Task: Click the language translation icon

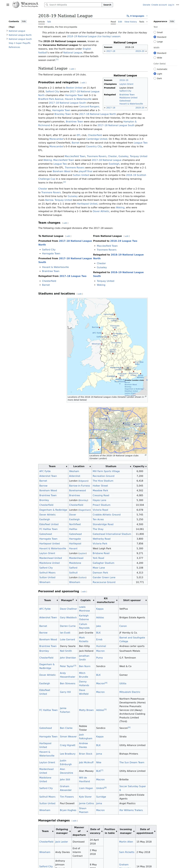Action: pyautogui.click(x=128, y=16)
